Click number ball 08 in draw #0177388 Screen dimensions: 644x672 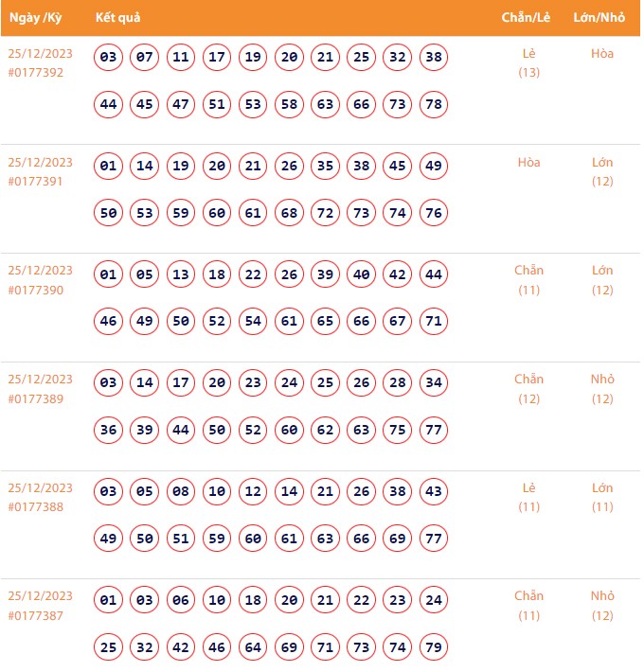pos(181,492)
